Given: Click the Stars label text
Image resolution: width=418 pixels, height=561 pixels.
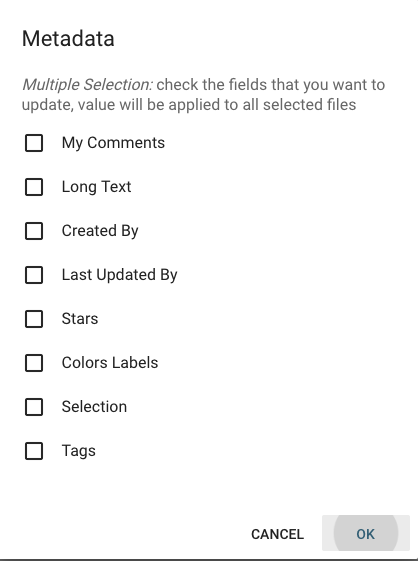Looking at the screenshot, I should pyautogui.click(x=80, y=319).
